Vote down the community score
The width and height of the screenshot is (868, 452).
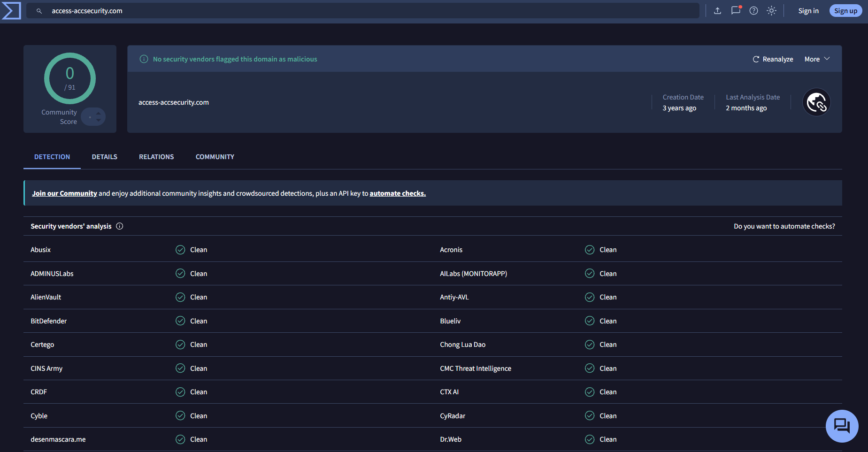coord(98,120)
